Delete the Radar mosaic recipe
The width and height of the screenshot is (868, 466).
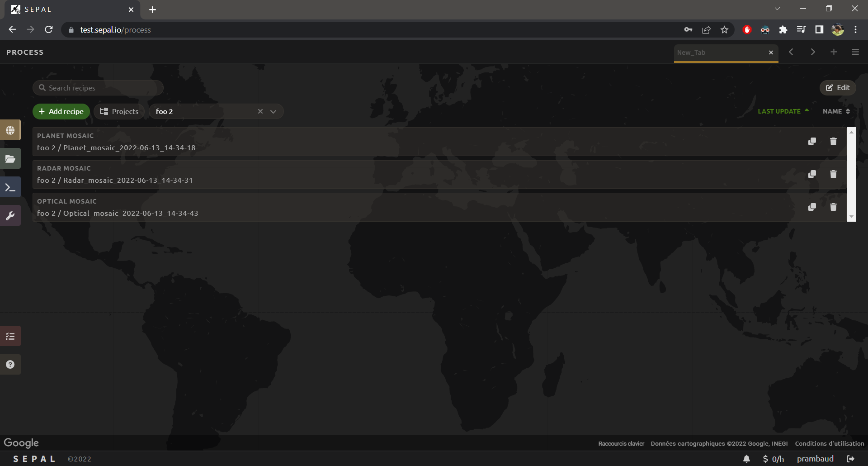(833, 174)
